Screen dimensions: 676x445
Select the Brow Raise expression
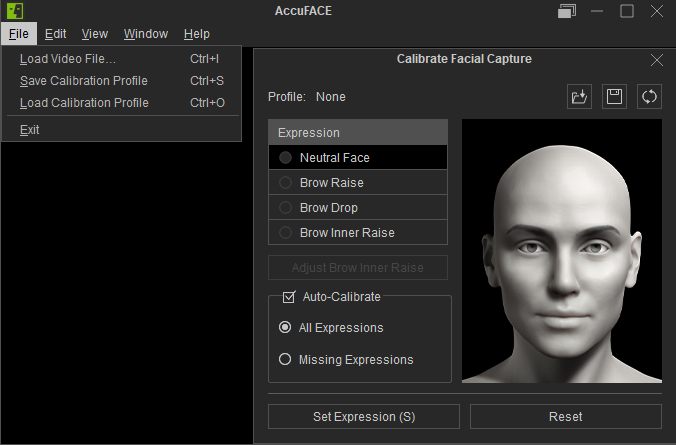pyautogui.click(x=358, y=182)
